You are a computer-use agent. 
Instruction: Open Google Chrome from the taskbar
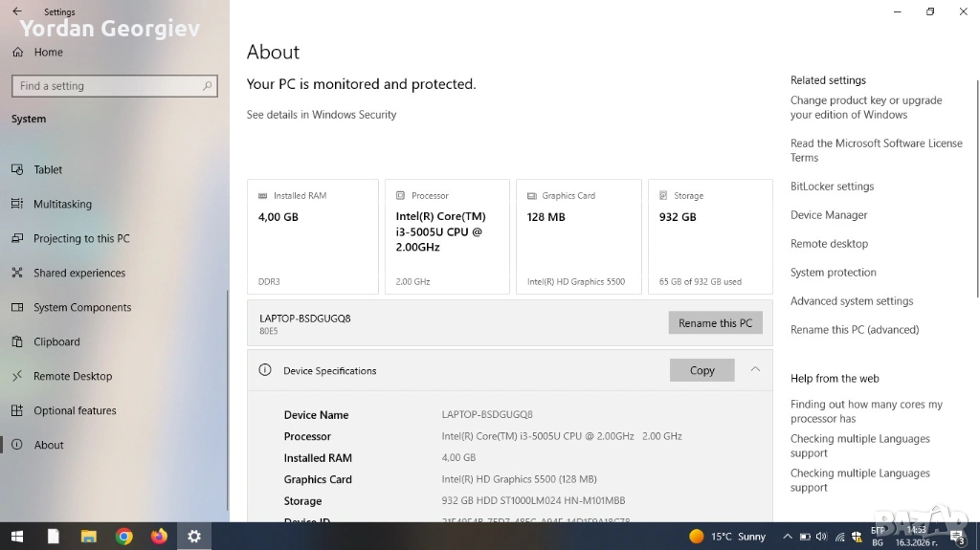click(123, 537)
